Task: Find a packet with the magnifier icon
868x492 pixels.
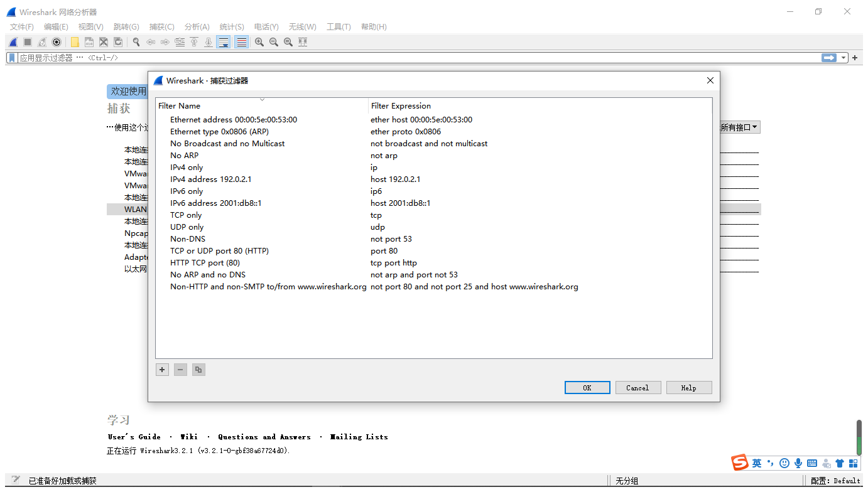Action: click(x=136, y=42)
